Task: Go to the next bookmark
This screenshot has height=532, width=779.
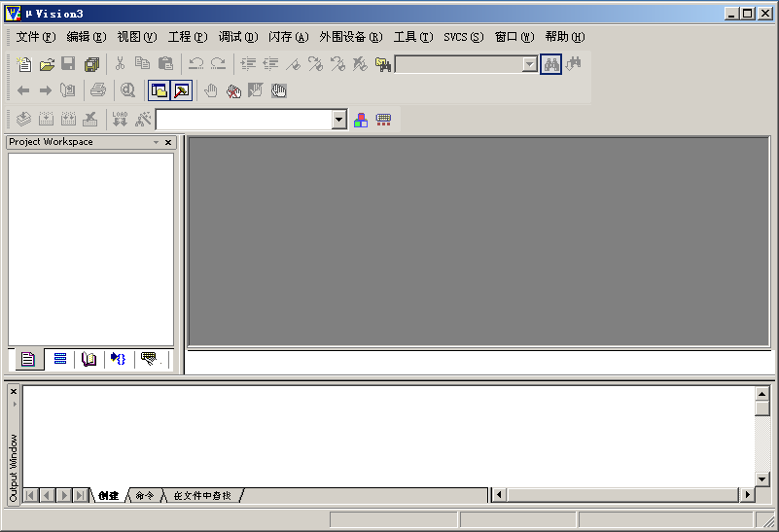Action: [315, 63]
